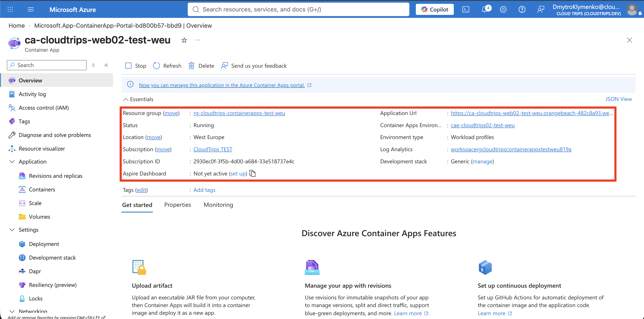Open the top bar feedback icon
The image size is (644, 319).
[541, 10]
